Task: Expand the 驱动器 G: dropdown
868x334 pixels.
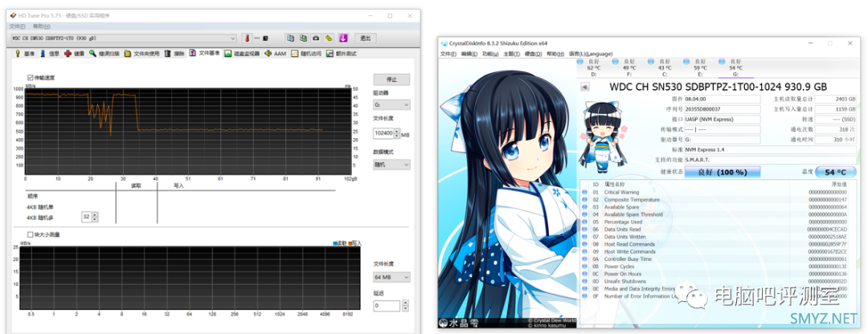Action: 391,104
